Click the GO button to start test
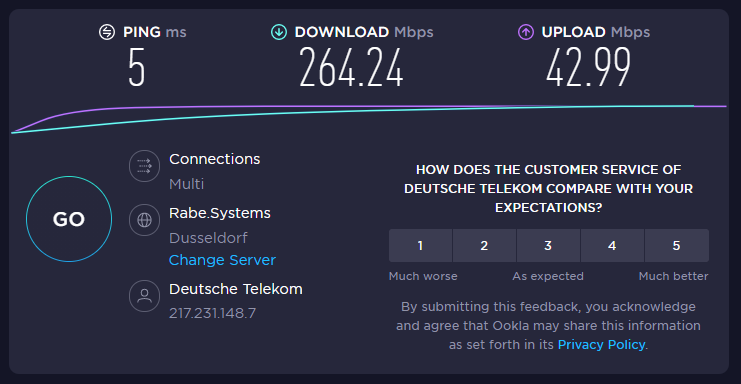741x384 pixels. 69,219
